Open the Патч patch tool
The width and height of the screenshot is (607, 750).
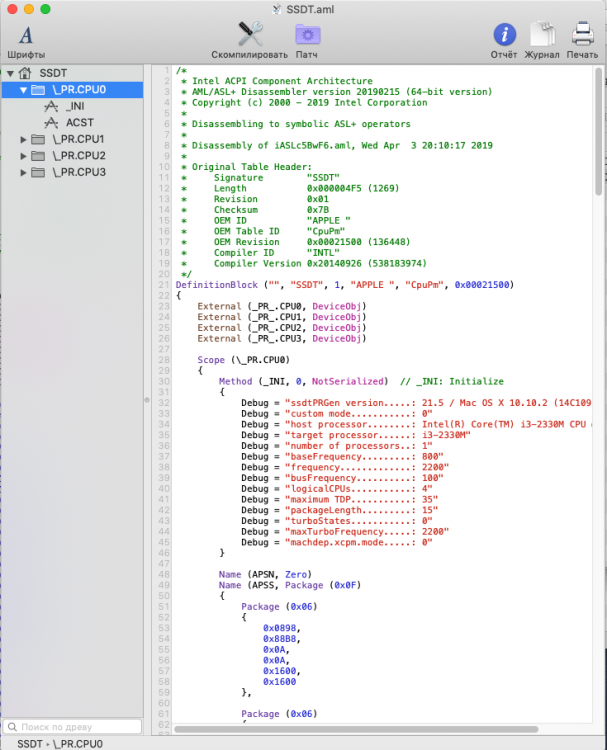(x=307, y=34)
